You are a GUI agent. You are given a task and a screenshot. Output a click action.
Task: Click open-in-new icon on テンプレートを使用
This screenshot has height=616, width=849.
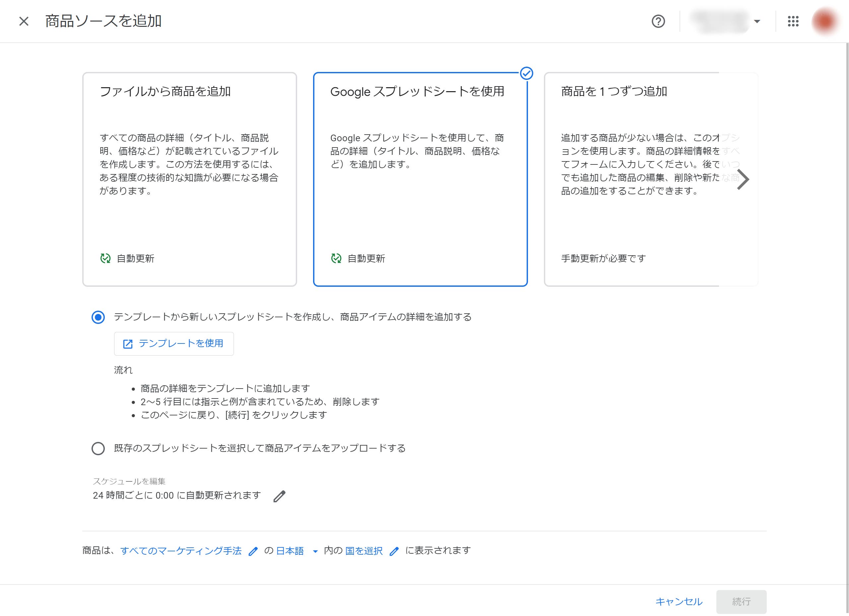coord(128,344)
